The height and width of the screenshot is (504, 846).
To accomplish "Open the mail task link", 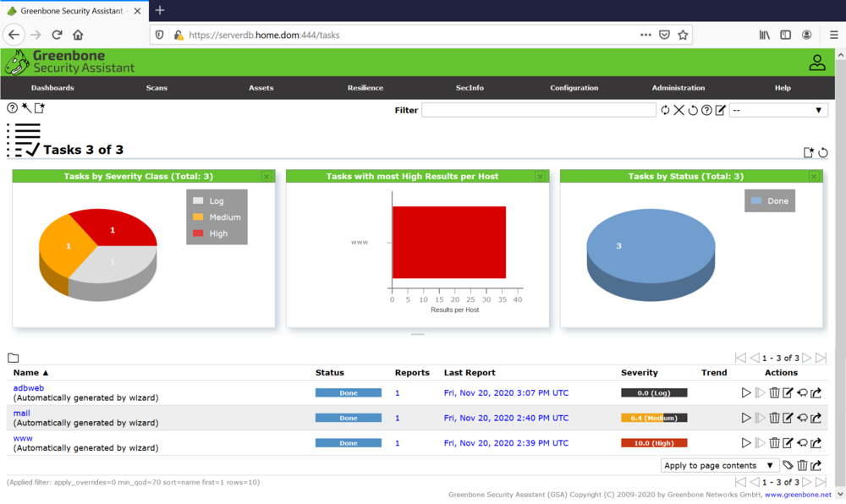I will [x=22, y=413].
